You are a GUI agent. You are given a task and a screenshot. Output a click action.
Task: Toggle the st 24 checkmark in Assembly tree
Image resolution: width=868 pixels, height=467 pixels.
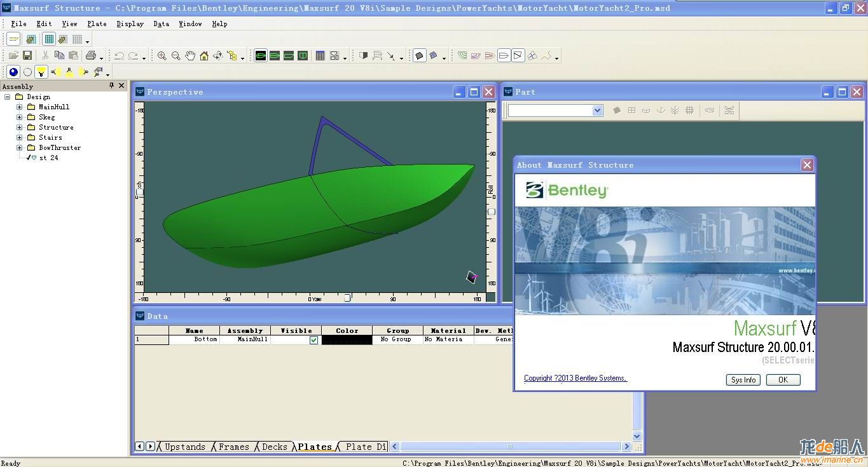coord(29,158)
